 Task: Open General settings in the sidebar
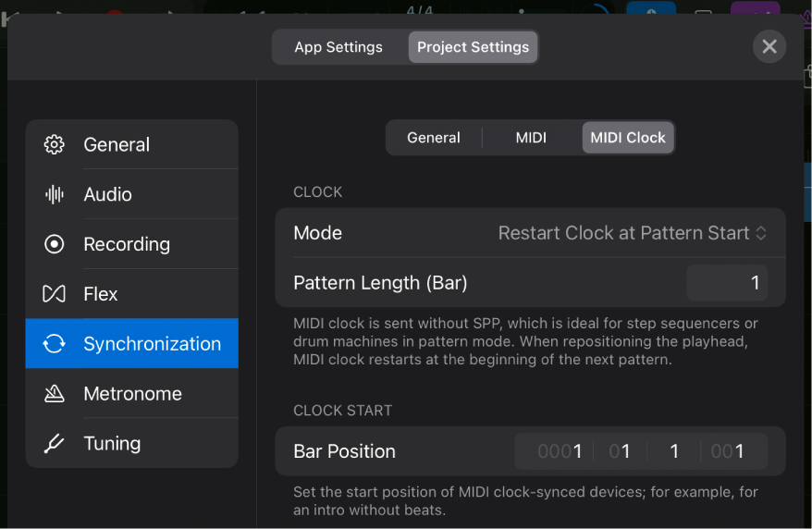[132, 144]
